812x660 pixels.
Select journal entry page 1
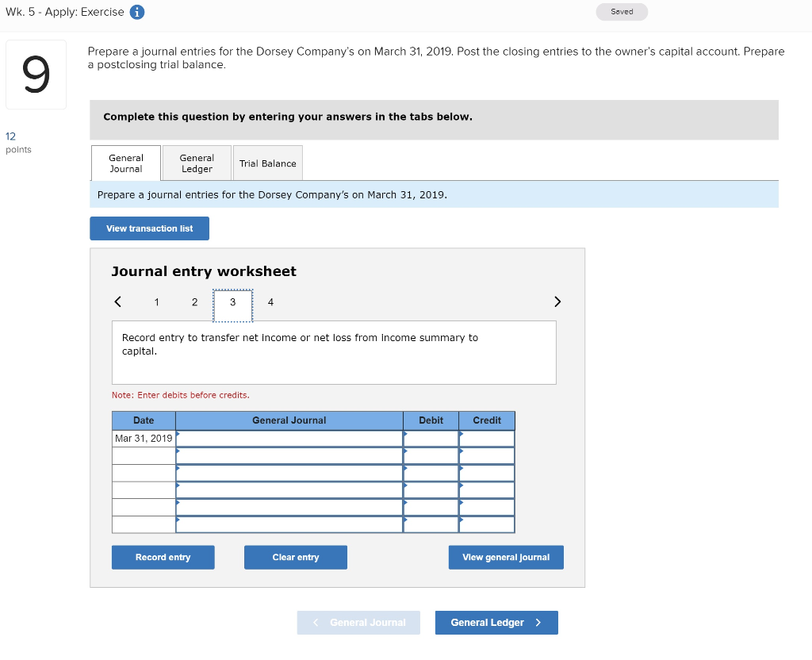pyautogui.click(x=156, y=302)
